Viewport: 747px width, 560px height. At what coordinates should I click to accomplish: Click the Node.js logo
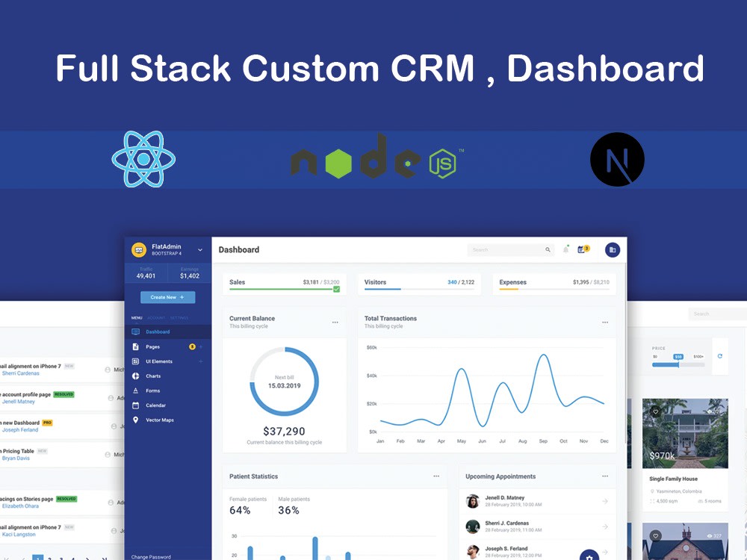[376, 157]
